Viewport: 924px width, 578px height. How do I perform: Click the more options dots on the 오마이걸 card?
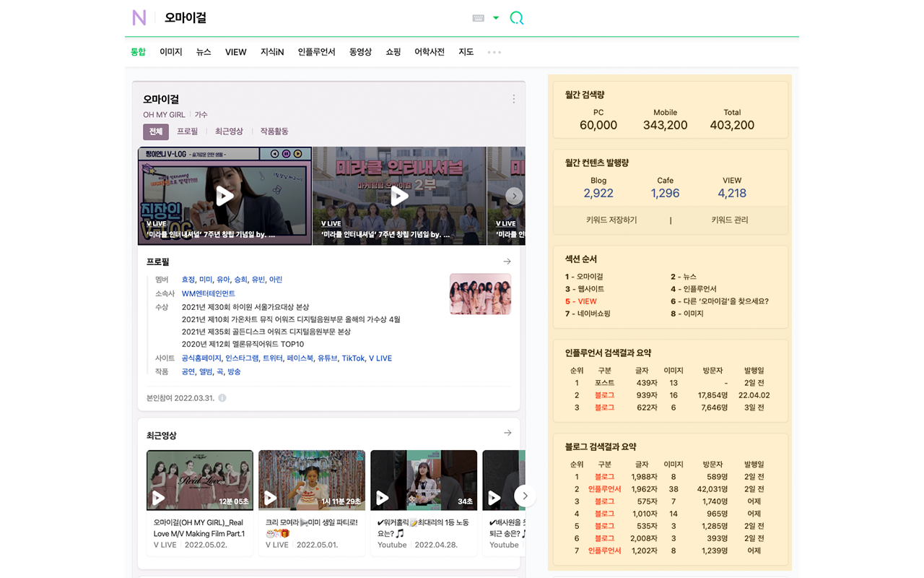pyautogui.click(x=513, y=99)
